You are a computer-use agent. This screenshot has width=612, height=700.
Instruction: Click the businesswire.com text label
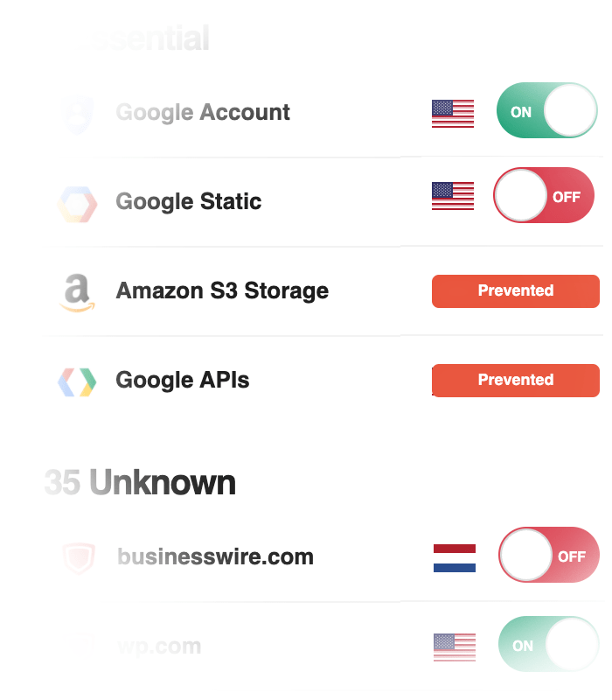(x=216, y=556)
